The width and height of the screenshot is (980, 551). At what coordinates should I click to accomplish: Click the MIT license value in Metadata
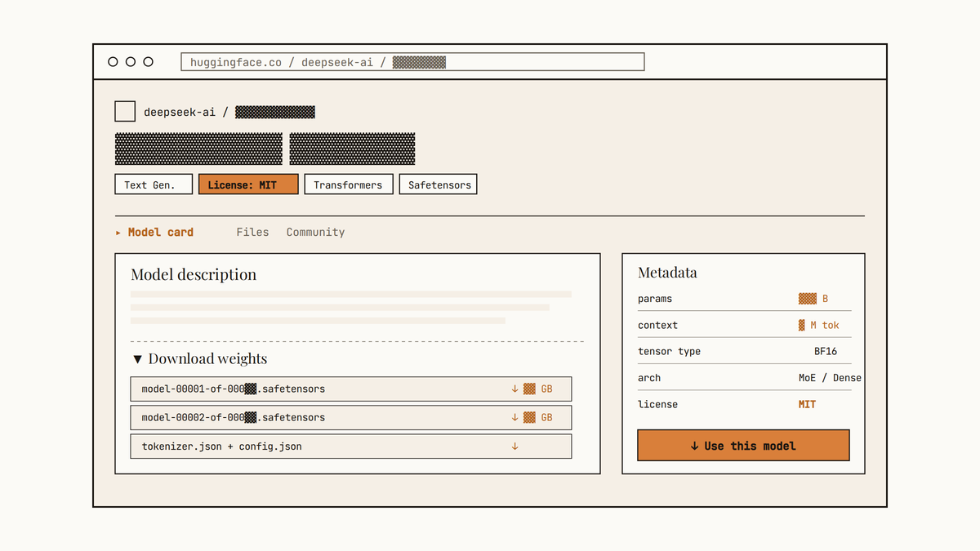(x=807, y=404)
